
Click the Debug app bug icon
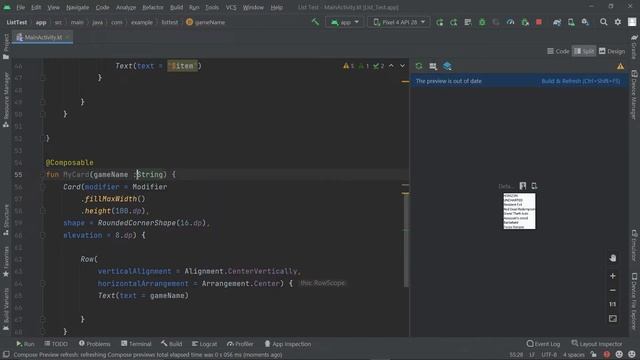tap(482, 22)
